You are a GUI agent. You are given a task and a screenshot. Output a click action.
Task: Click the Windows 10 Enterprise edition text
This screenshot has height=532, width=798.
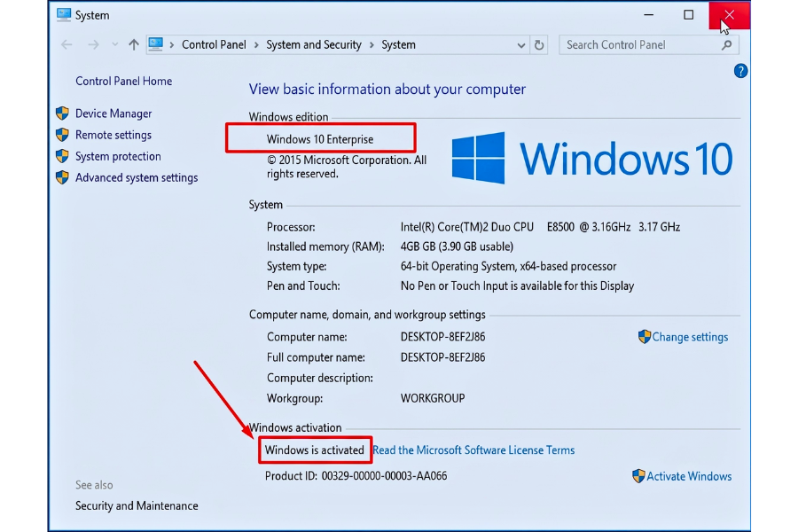point(320,139)
